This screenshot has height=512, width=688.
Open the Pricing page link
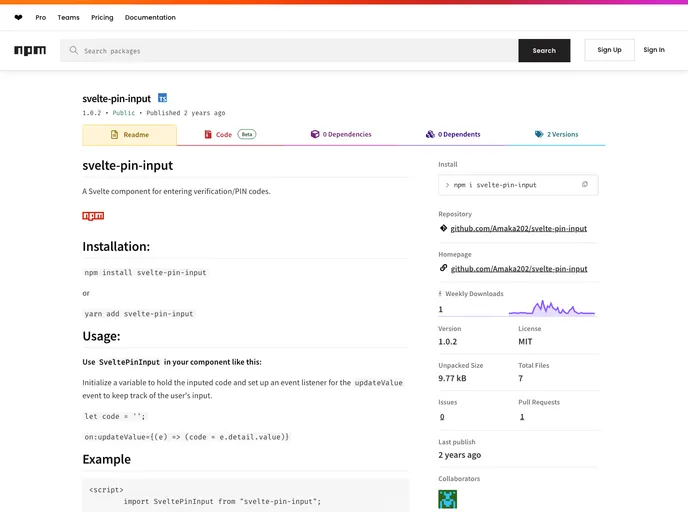[x=102, y=18]
